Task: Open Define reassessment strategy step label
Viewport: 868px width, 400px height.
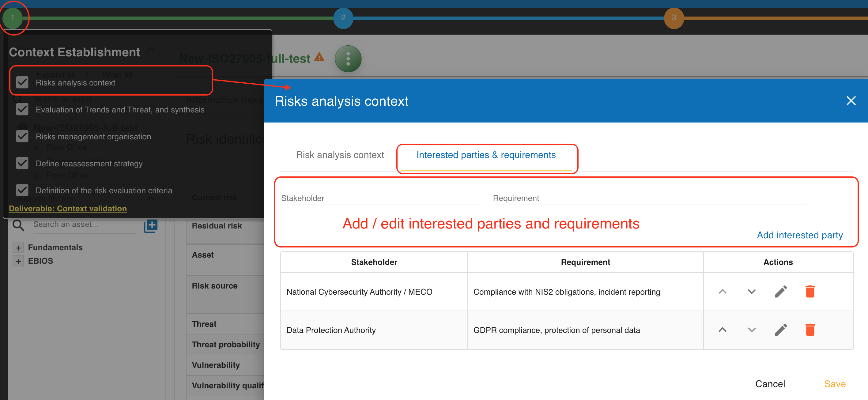Action: [89, 164]
